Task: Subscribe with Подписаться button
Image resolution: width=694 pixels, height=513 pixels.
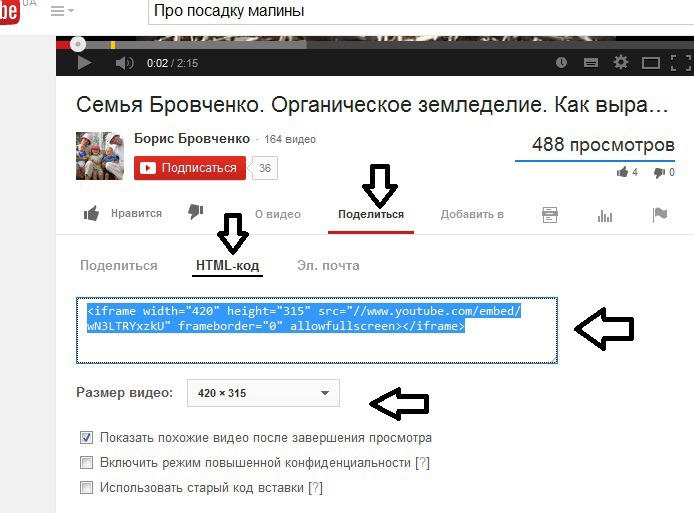Action: coord(190,168)
